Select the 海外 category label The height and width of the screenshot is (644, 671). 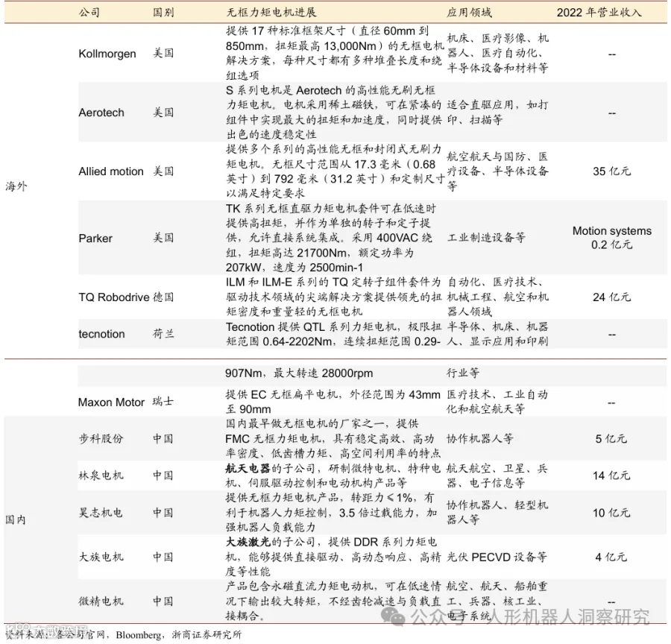coord(16,186)
